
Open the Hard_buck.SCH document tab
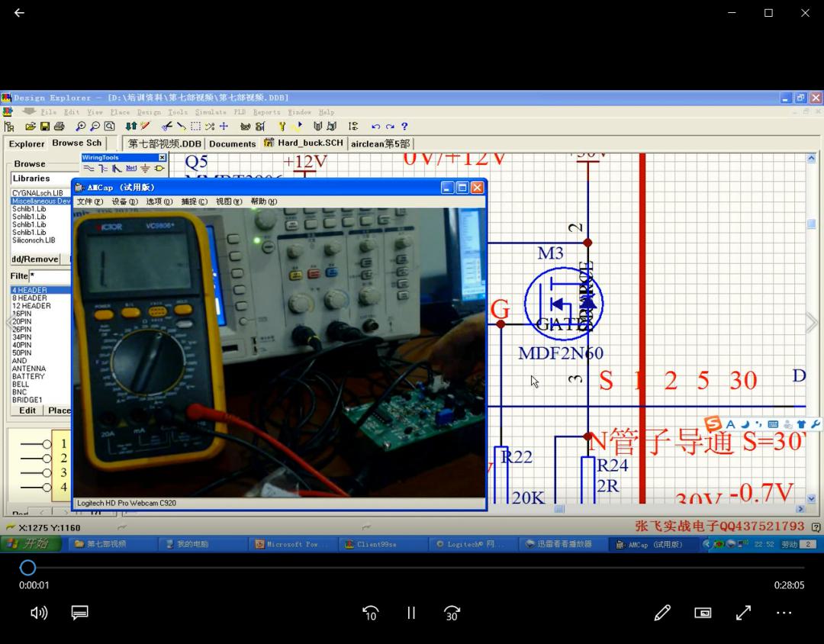(304, 143)
